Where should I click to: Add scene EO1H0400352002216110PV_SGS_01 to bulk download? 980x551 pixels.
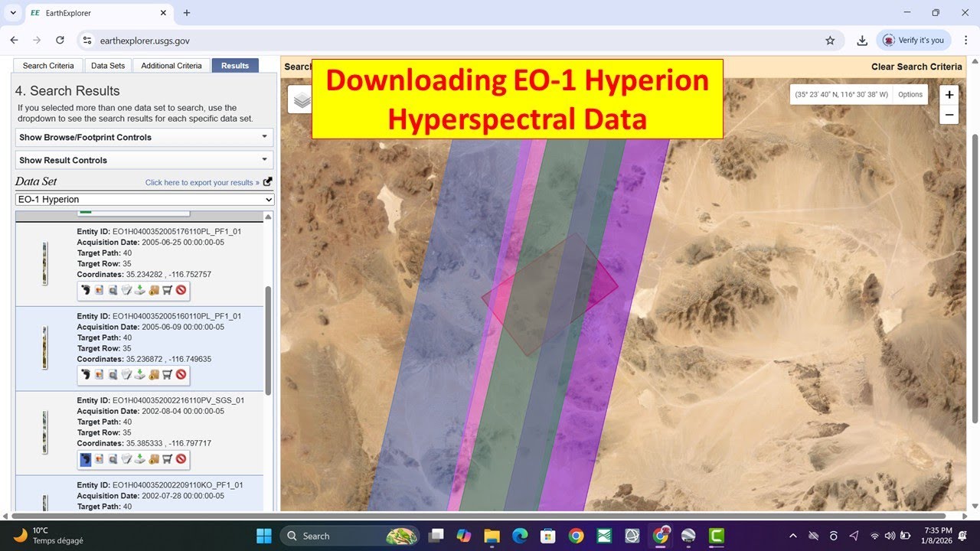pos(153,459)
